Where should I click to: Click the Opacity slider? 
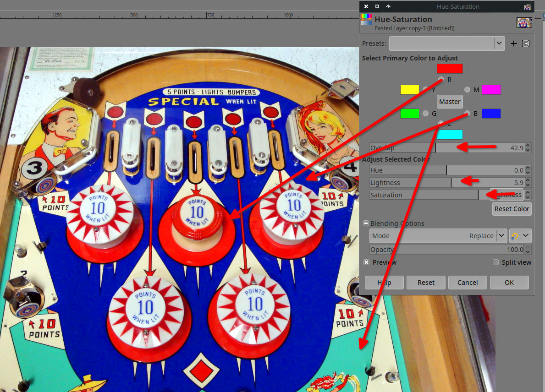click(x=447, y=249)
